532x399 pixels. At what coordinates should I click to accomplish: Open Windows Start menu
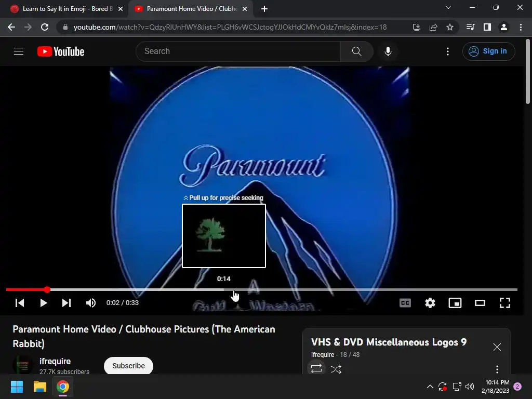(17, 387)
